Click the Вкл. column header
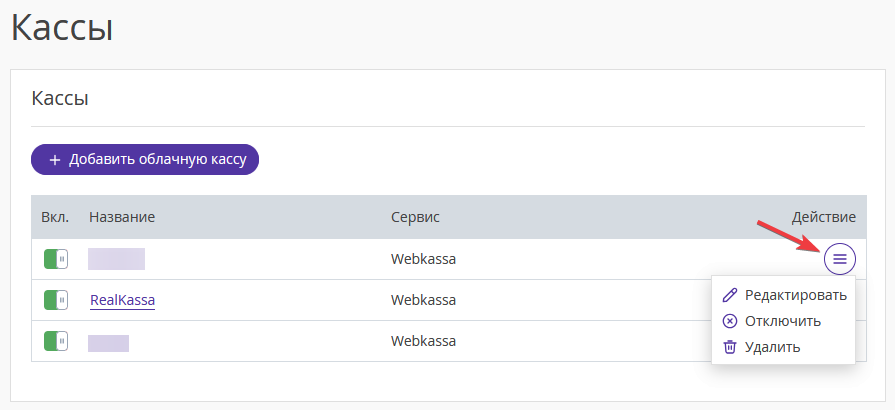Screen dimensions: 895x410 (55, 217)
